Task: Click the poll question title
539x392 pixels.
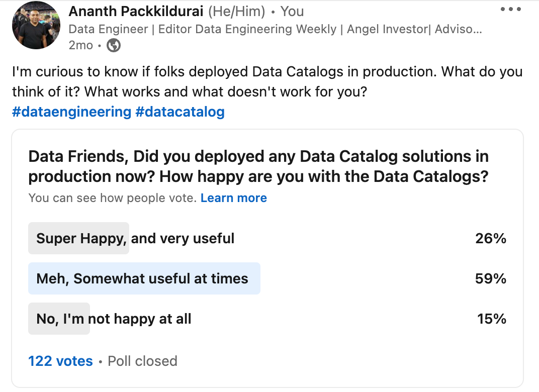Action: coord(258,166)
